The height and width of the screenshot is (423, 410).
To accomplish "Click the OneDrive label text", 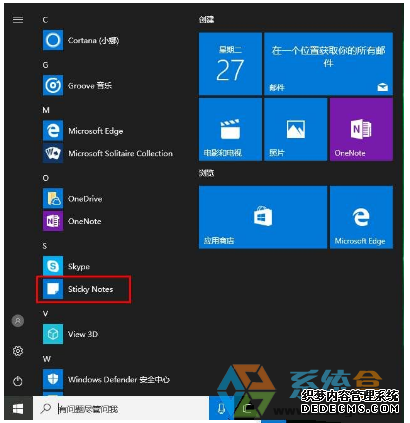I will click(x=85, y=199).
